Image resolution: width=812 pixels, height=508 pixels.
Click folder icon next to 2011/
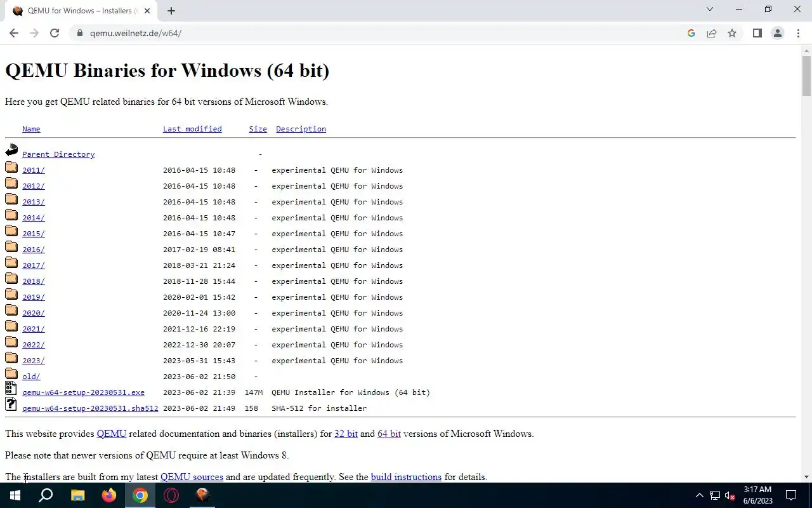point(11,168)
